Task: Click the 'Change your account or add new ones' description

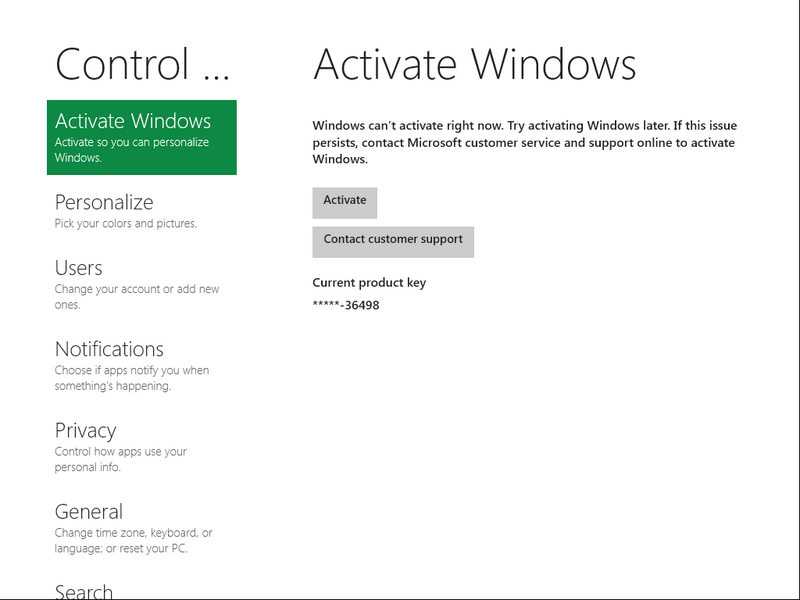Action: click(137, 297)
